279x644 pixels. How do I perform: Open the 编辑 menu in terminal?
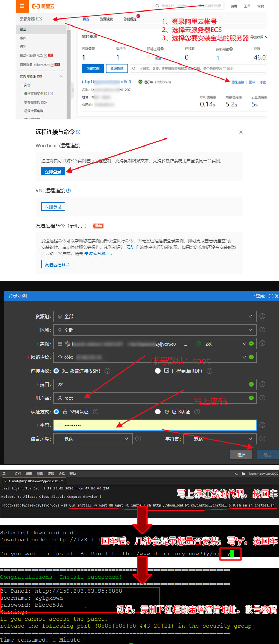29,474
